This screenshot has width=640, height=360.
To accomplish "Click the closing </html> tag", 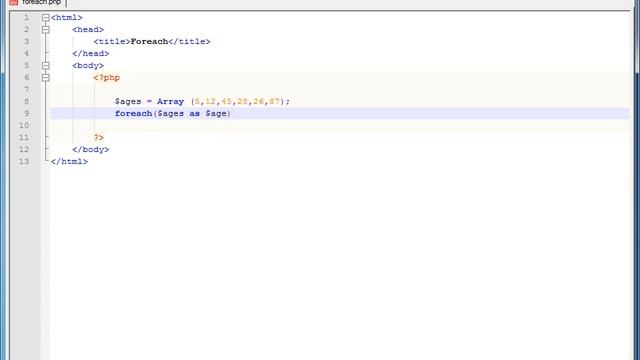I will point(69,162).
